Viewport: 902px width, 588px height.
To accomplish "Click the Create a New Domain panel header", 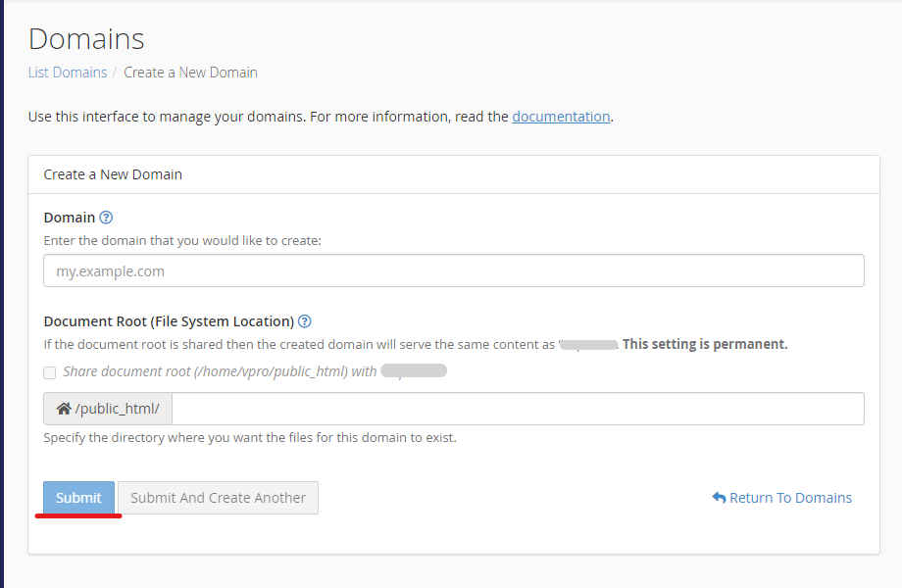I will [113, 174].
